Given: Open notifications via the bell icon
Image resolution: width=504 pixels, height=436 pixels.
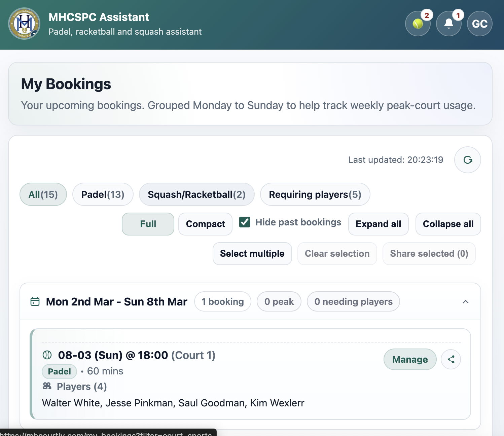Looking at the screenshot, I should point(448,24).
